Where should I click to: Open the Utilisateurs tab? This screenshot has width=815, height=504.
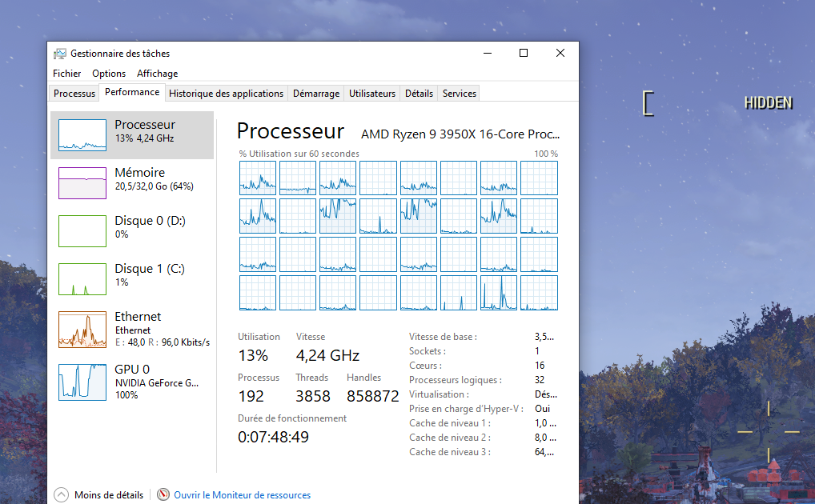pyautogui.click(x=372, y=94)
